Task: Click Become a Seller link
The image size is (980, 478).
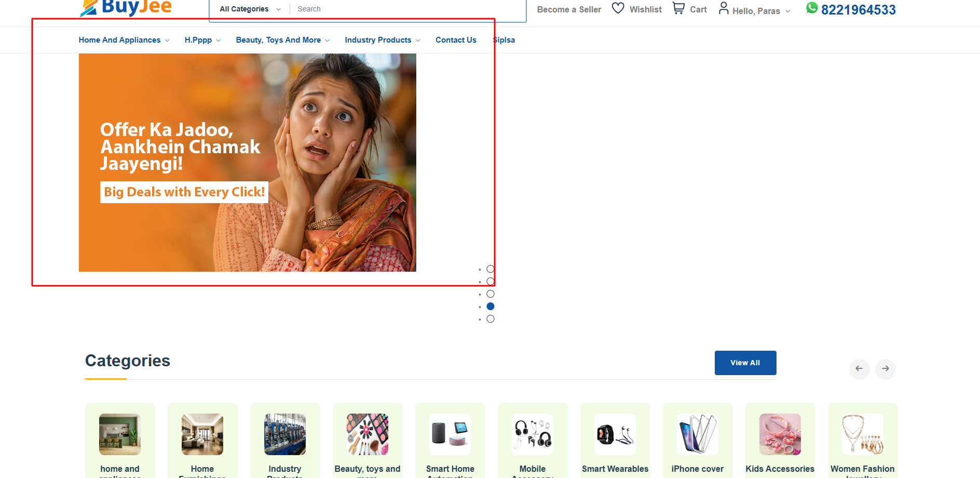Action: (569, 9)
